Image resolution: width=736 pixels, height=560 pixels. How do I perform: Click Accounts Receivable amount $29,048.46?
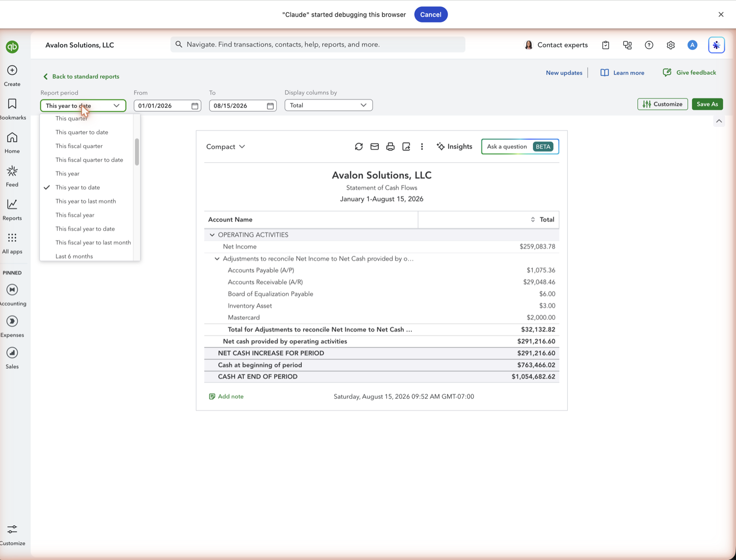pyautogui.click(x=539, y=282)
